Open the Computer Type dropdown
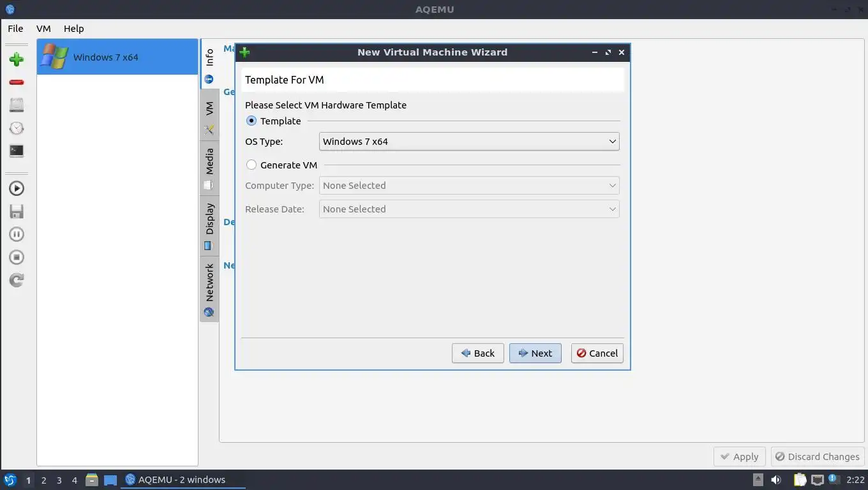868x490 pixels. pyautogui.click(x=469, y=186)
